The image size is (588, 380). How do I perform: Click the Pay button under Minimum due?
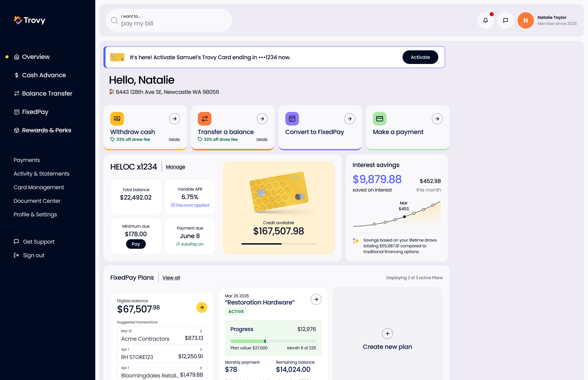coord(136,244)
